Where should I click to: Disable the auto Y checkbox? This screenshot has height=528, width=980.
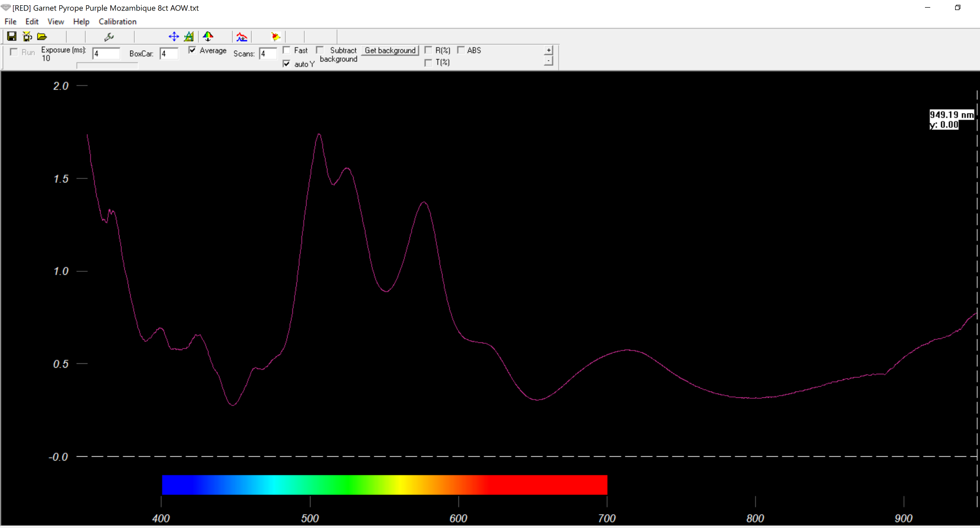[287, 64]
